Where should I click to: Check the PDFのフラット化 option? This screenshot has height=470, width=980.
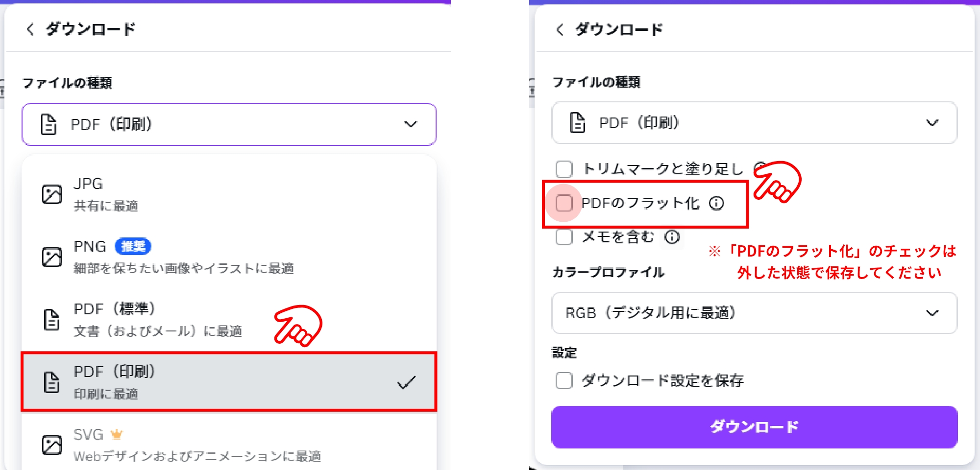click(564, 203)
